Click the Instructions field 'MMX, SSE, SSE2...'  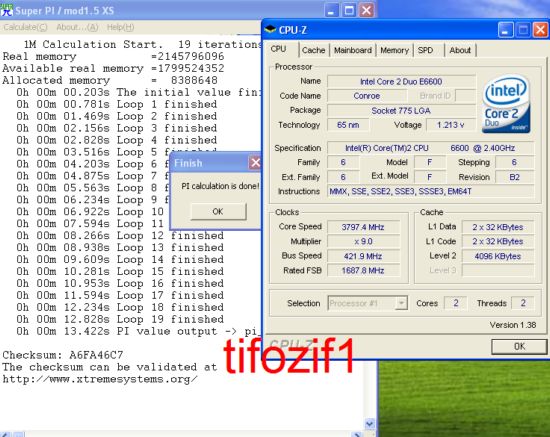(x=431, y=191)
